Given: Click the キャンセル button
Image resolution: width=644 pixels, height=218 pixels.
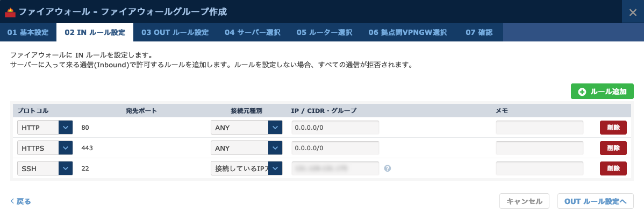Looking at the screenshot, I should [524, 201].
